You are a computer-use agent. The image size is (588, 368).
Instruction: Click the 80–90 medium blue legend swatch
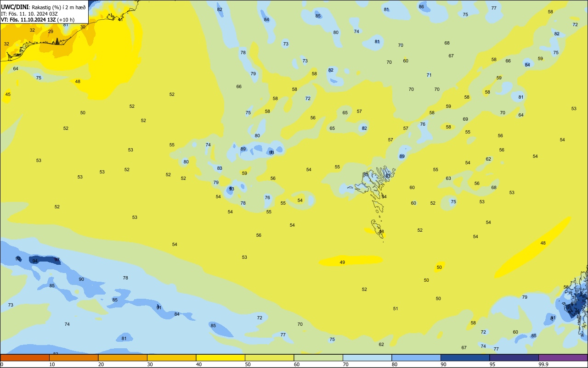pyautogui.click(x=416, y=357)
